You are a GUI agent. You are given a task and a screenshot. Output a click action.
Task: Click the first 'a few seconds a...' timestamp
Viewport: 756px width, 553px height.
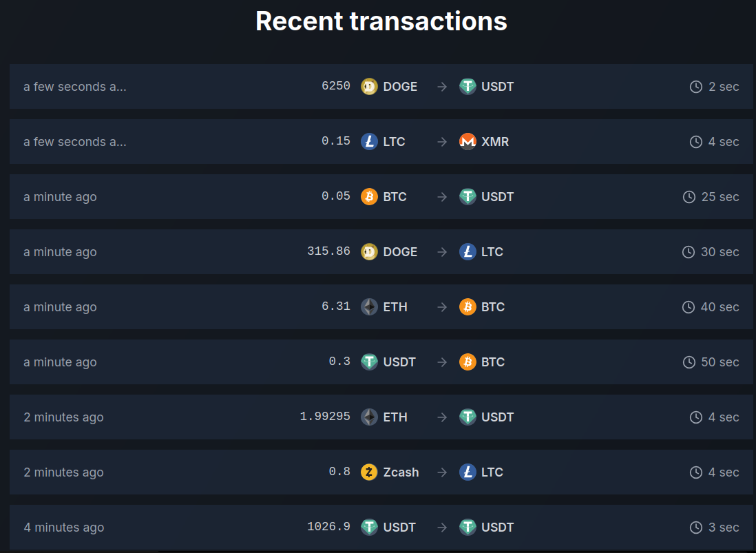click(x=75, y=87)
